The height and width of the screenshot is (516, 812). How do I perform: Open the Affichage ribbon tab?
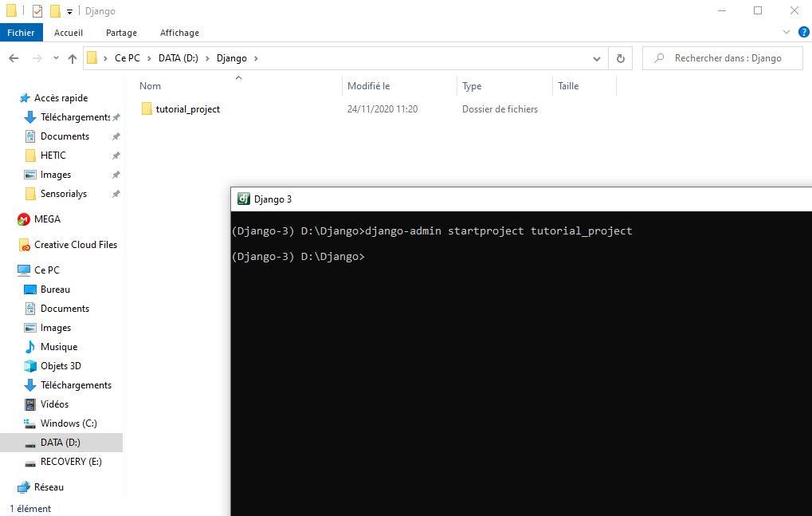pyautogui.click(x=179, y=33)
